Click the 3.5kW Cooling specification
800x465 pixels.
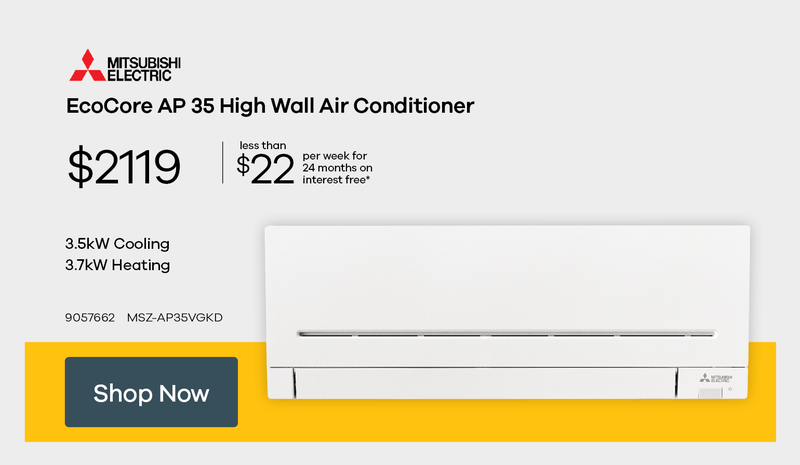[117, 243]
